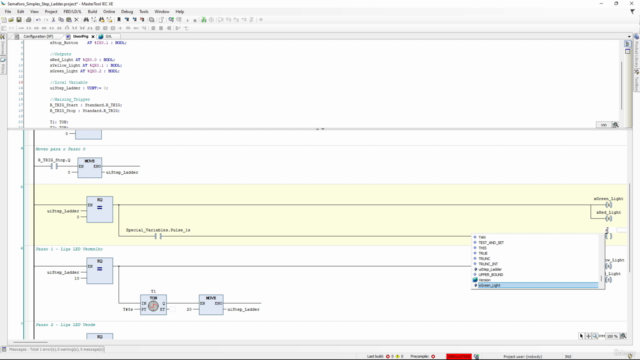Close the UserPrg tab
Viewport: 640px width, 360px height.
pyautogui.click(x=93, y=37)
